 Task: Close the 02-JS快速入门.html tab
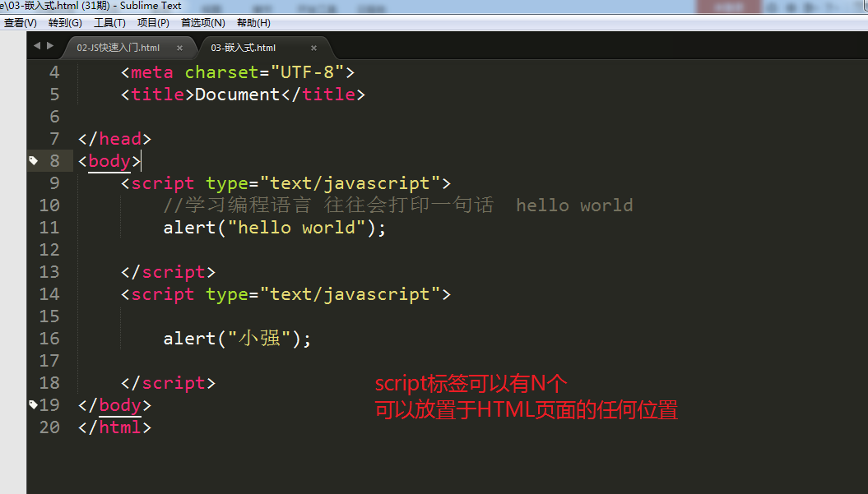point(179,48)
